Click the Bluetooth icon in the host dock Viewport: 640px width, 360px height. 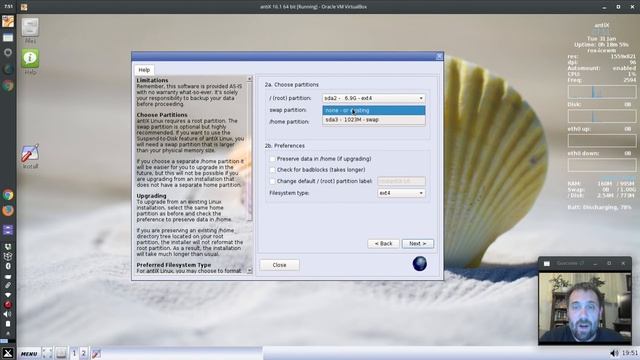click(x=8, y=266)
